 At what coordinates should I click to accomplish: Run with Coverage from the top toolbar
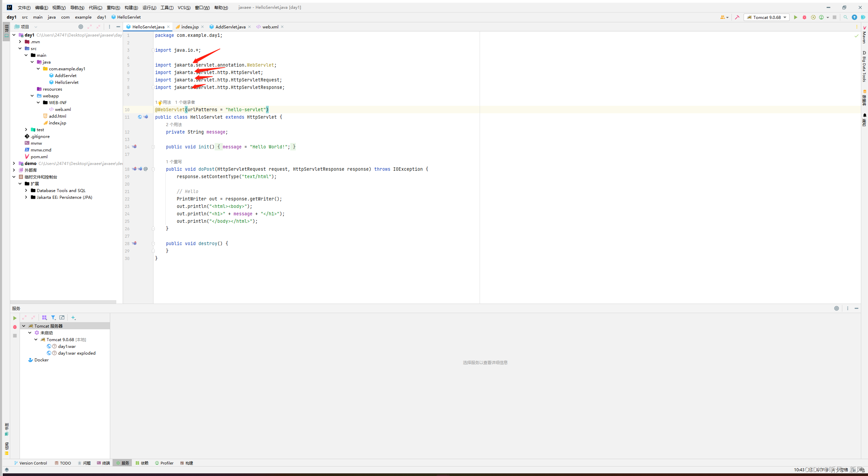(x=813, y=17)
